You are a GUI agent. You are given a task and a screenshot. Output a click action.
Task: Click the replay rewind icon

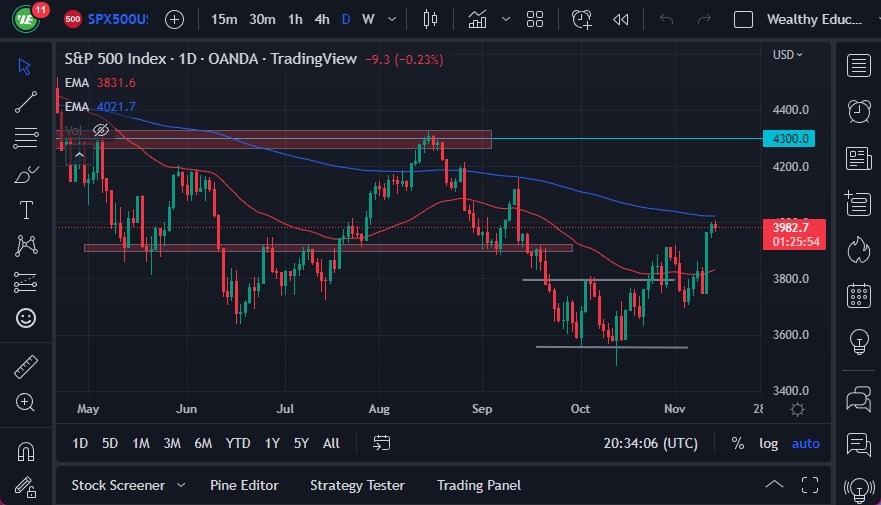(x=621, y=19)
